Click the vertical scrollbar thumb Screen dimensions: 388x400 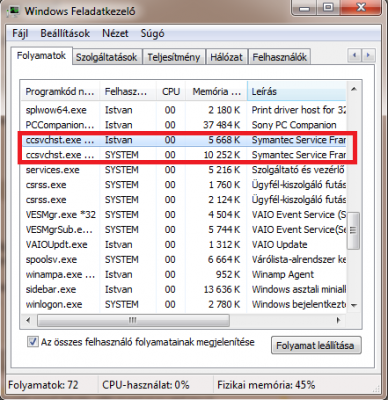(353, 230)
